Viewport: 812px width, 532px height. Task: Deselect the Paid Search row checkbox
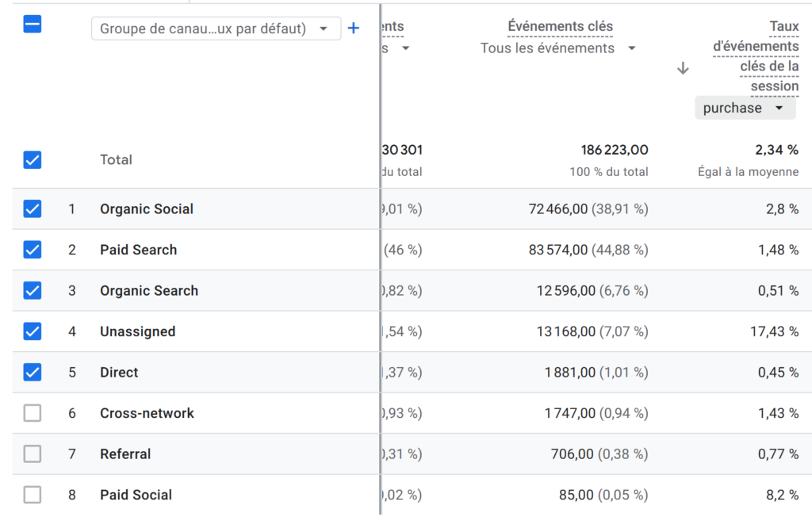point(32,250)
